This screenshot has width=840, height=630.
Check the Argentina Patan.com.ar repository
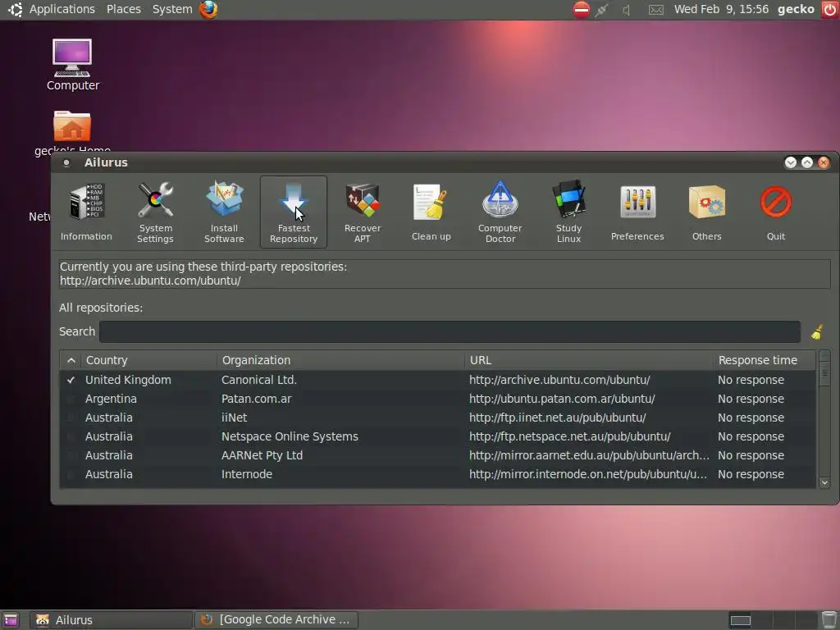71,399
